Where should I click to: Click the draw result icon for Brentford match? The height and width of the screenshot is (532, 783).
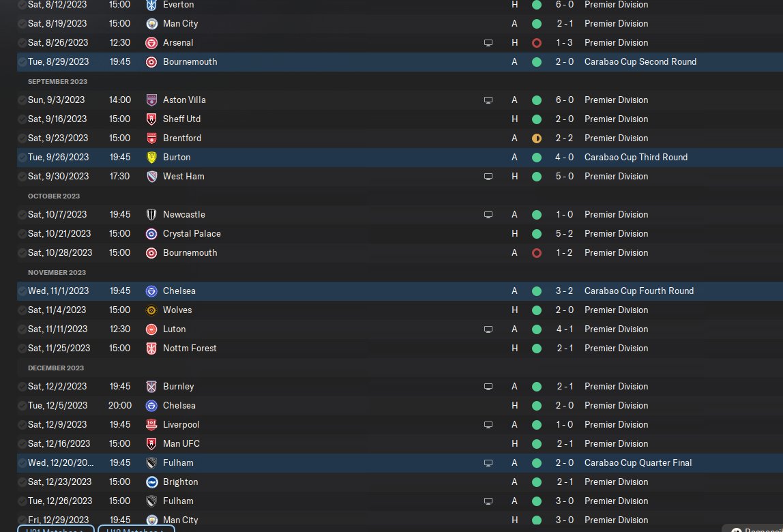coord(537,138)
